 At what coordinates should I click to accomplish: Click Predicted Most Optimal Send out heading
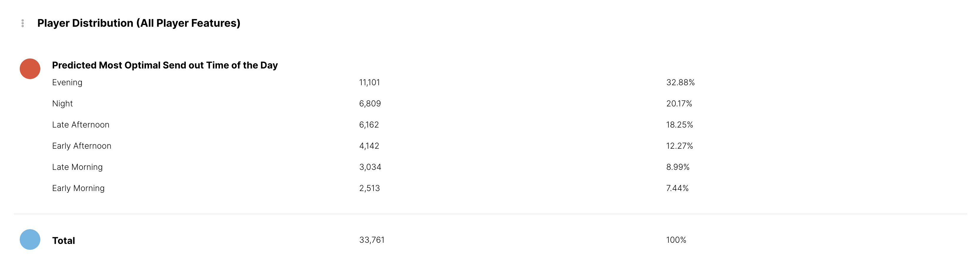(165, 66)
